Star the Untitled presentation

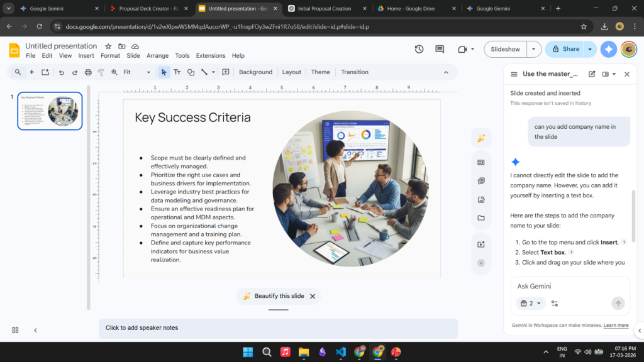tap(108, 47)
